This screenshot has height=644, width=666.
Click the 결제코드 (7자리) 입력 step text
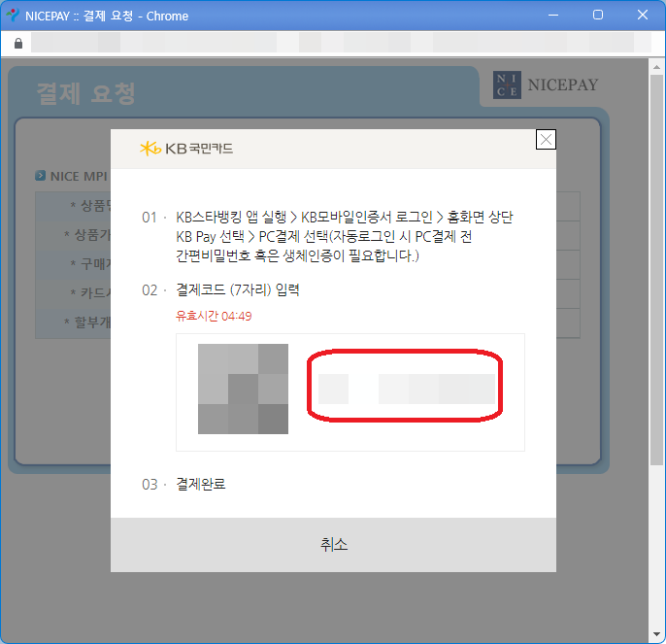tap(238, 289)
